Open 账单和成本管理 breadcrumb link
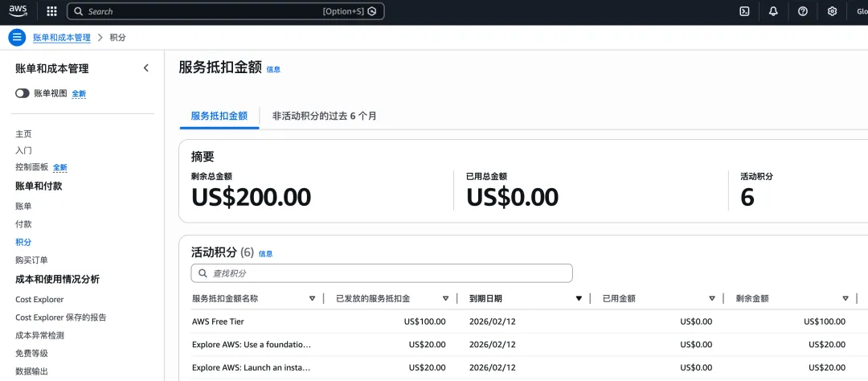This screenshot has width=868, height=381. pyautogui.click(x=61, y=38)
